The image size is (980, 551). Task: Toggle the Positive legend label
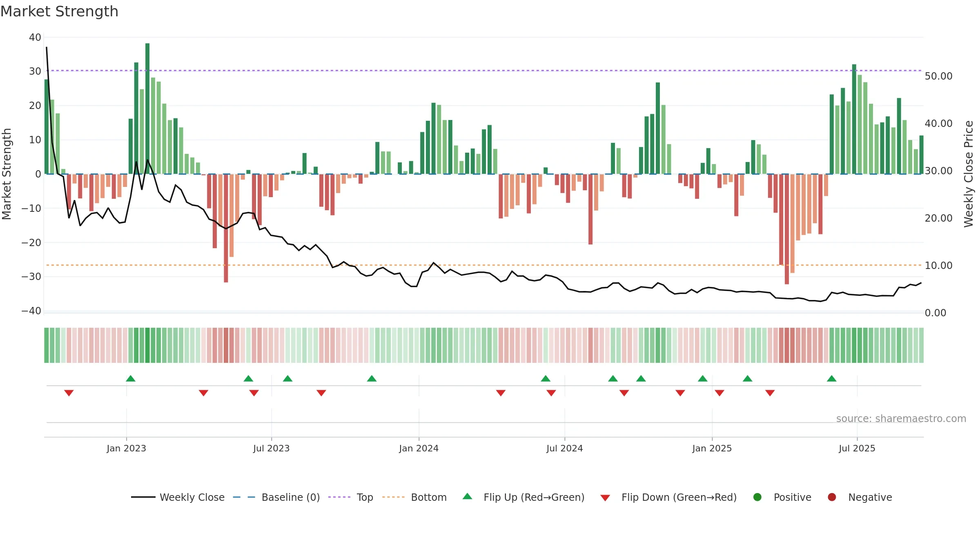point(793,497)
